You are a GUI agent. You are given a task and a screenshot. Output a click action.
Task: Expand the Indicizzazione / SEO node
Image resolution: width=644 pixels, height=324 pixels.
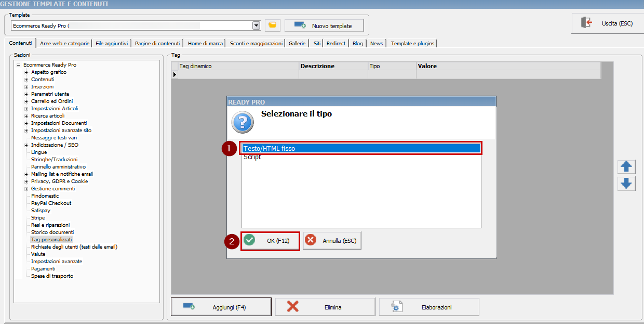(x=26, y=145)
